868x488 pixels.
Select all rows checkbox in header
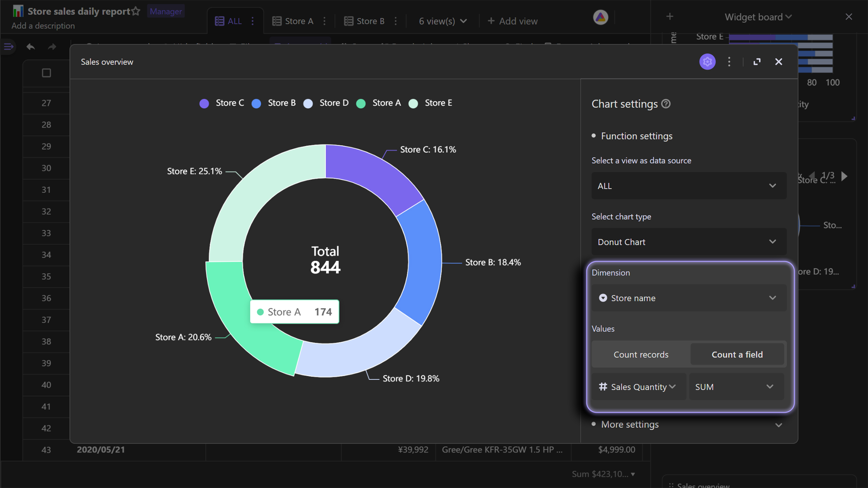(46, 73)
